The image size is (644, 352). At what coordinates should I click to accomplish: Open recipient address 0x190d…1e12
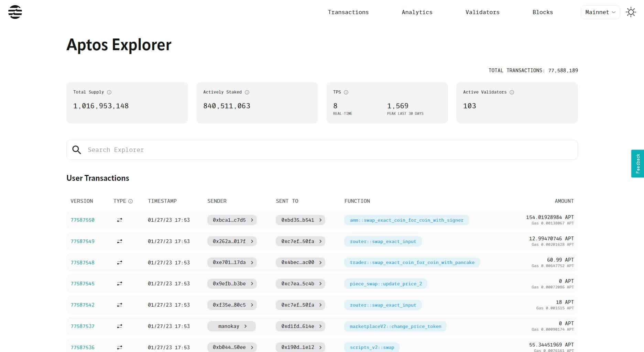(x=301, y=347)
